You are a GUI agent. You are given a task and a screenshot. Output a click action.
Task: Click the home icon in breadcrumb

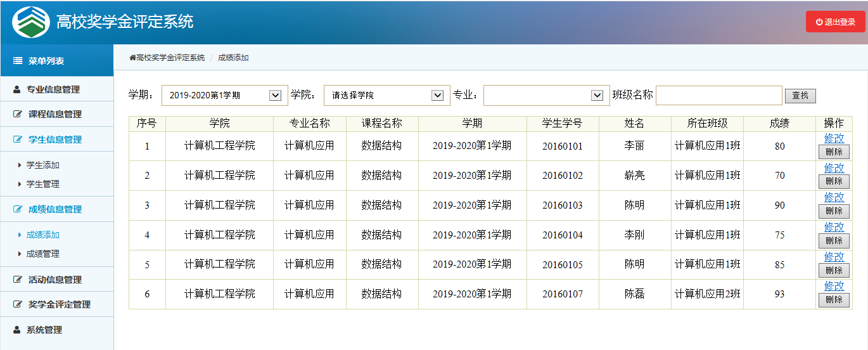pyautogui.click(x=132, y=58)
